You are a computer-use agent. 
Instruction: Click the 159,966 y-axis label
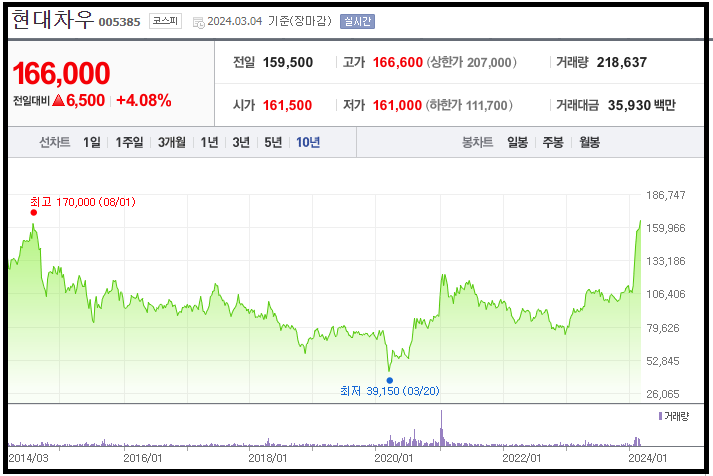[666, 228]
